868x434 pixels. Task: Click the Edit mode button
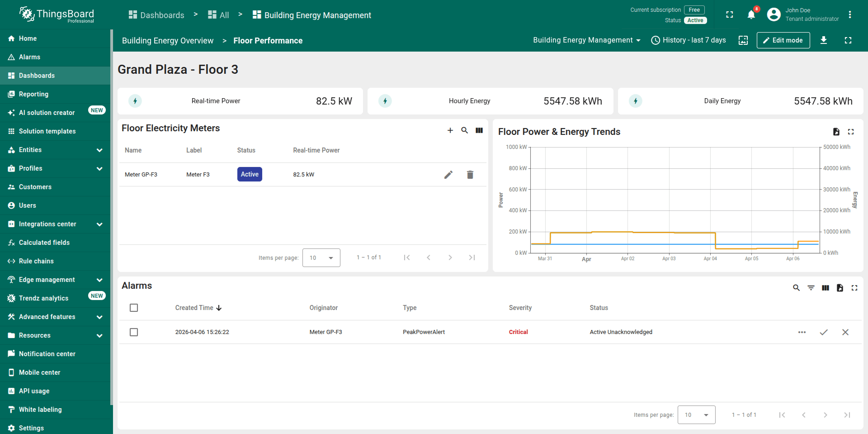pos(783,40)
